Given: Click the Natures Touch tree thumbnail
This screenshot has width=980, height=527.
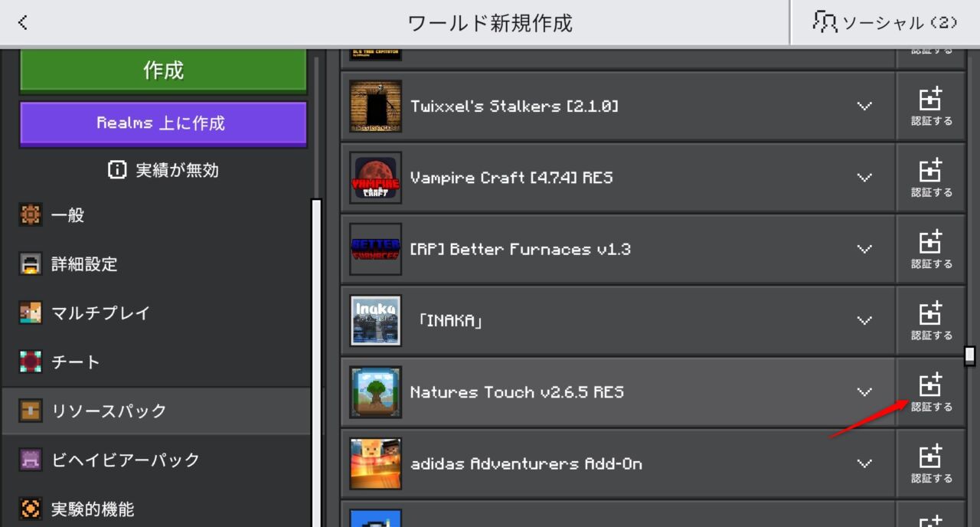Looking at the screenshot, I should click(x=376, y=392).
